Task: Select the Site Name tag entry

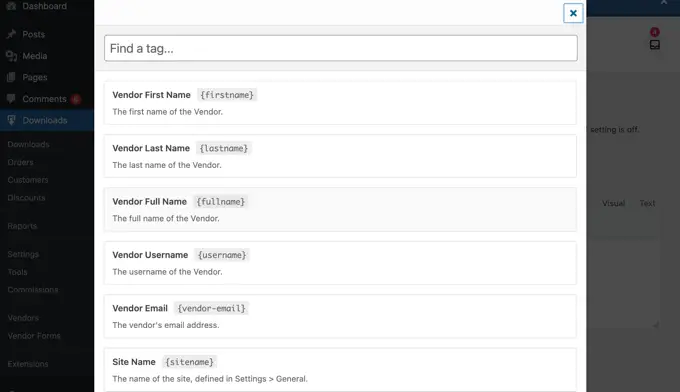Action: [340, 369]
